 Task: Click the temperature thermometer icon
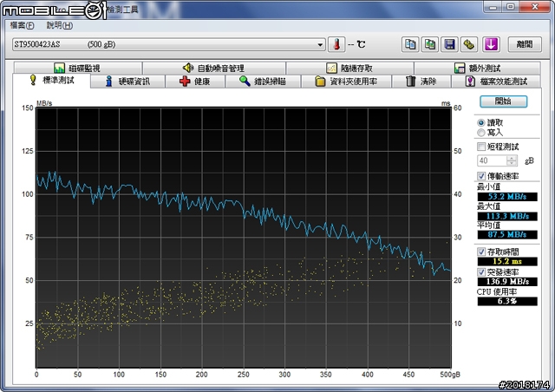point(336,44)
